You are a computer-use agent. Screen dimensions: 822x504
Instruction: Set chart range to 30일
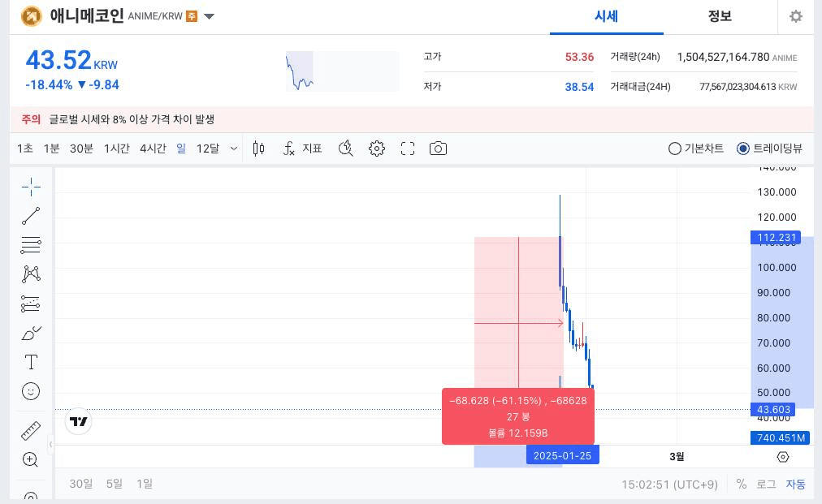pos(80,484)
